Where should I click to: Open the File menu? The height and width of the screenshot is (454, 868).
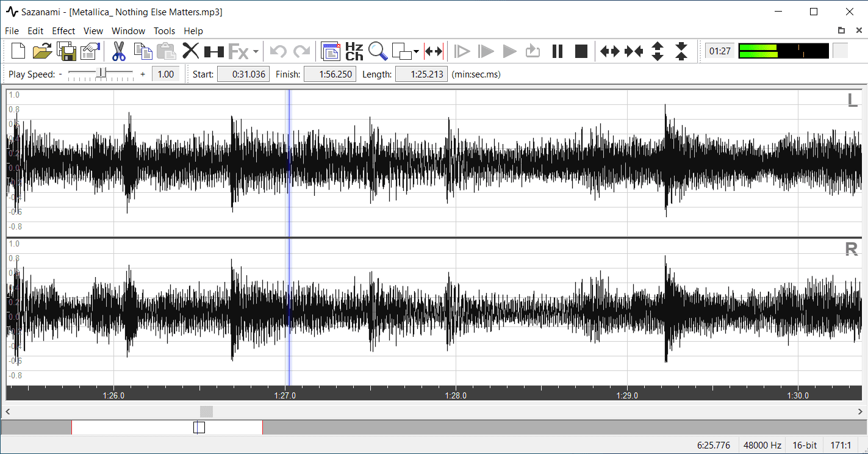click(12, 31)
